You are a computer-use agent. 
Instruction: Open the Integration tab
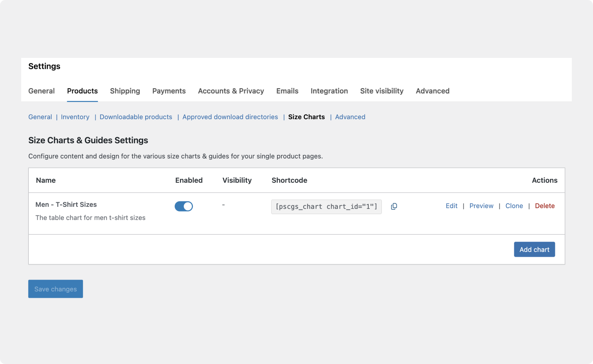click(x=329, y=91)
